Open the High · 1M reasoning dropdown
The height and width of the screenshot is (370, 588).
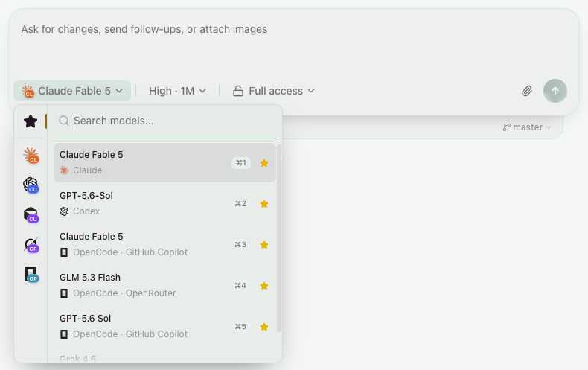tap(177, 91)
